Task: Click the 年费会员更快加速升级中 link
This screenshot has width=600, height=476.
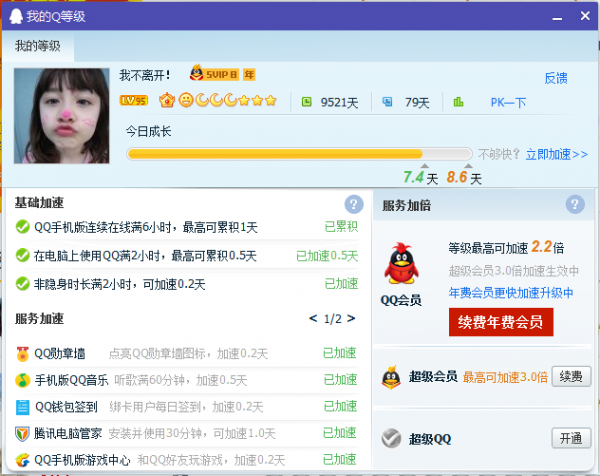Action: coord(511,293)
